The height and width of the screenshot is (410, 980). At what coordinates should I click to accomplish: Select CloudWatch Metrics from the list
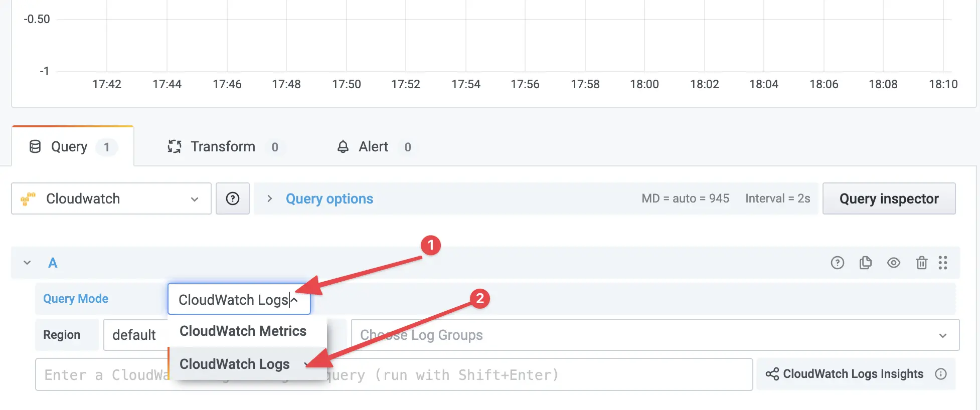click(x=243, y=331)
